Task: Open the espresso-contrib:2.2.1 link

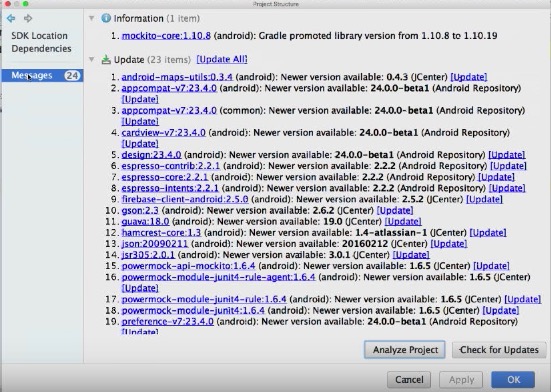Action: pos(171,166)
